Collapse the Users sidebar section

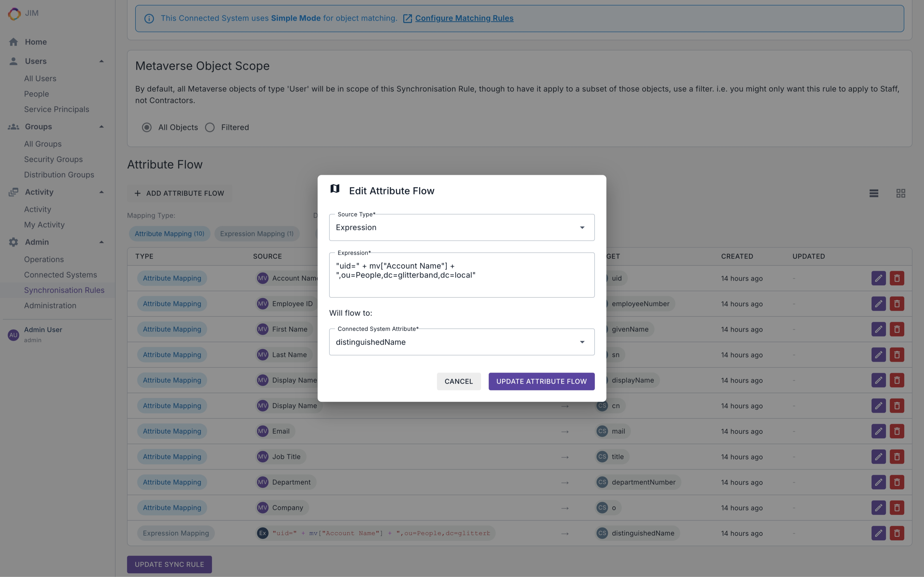click(x=101, y=61)
